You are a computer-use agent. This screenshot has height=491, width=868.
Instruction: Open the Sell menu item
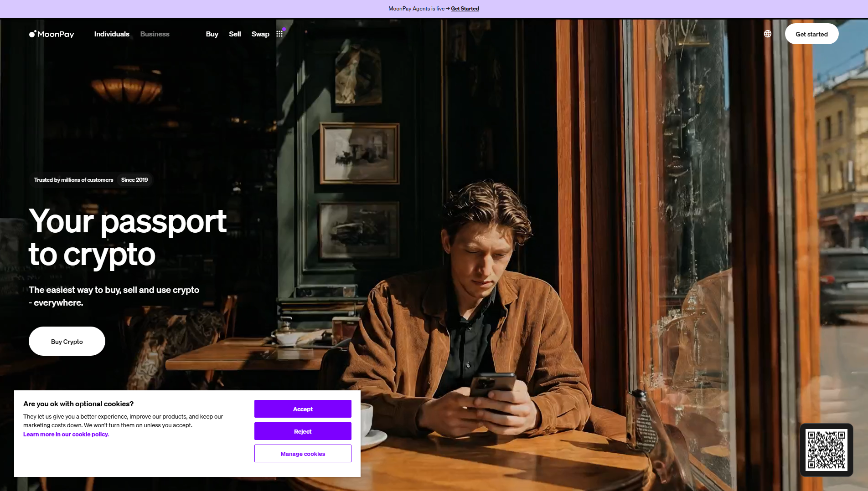(x=235, y=34)
